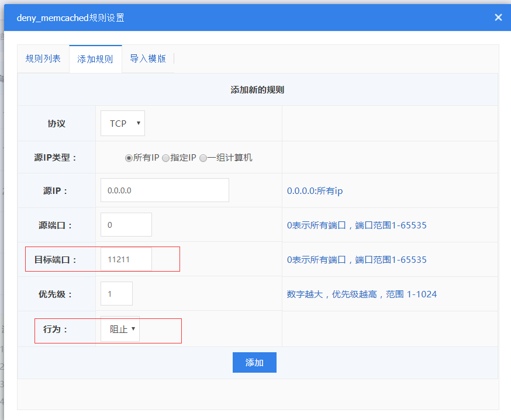Click the 优先级 input field
The height and width of the screenshot is (420, 511).
[x=116, y=294]
